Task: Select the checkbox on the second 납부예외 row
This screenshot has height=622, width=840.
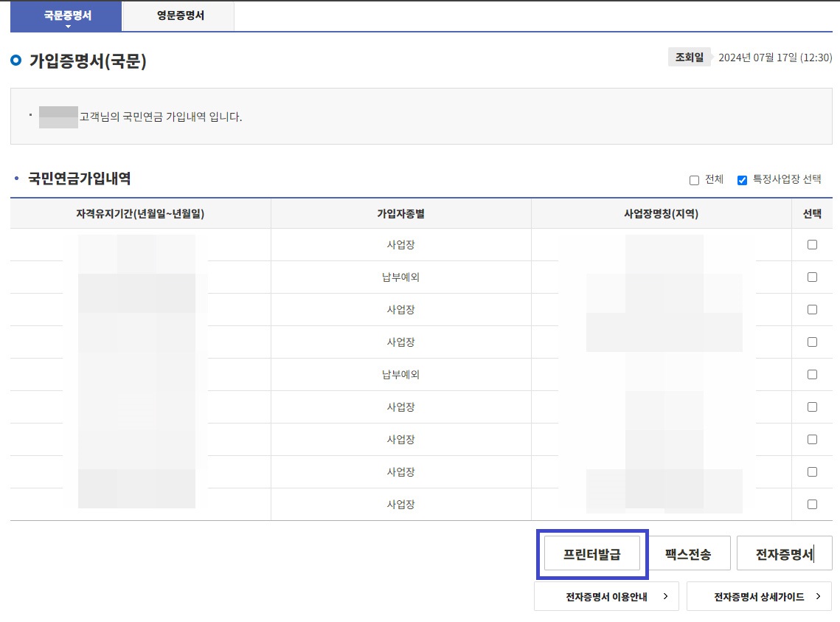Action: (x=812, y=374)
